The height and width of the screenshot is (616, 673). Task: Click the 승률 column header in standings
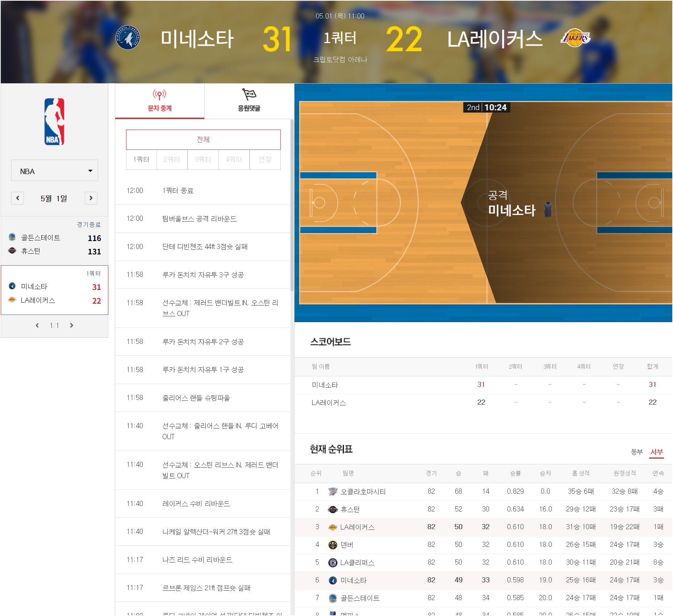pos(515,473)
